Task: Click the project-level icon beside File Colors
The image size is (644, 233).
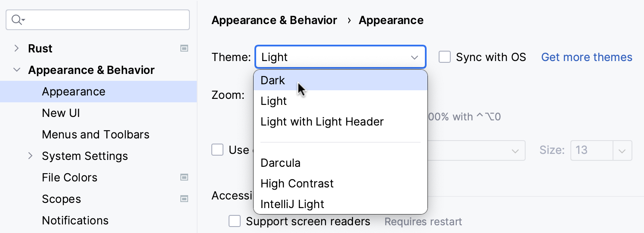Action: point(184,177)
